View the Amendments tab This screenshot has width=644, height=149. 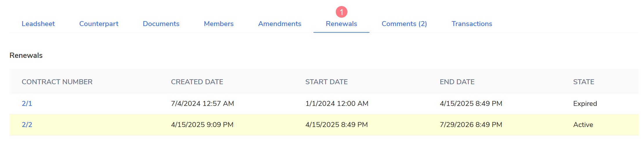(x=279, y=24)
